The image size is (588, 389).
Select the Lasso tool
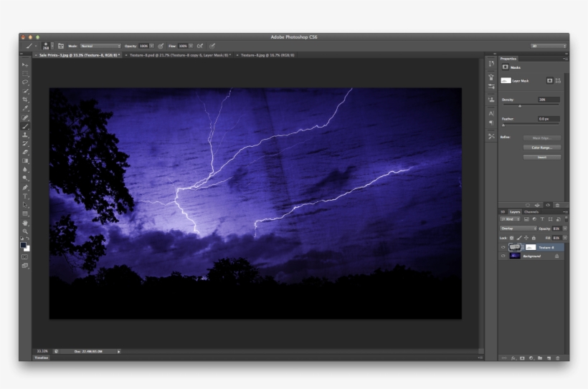(25, 82)
